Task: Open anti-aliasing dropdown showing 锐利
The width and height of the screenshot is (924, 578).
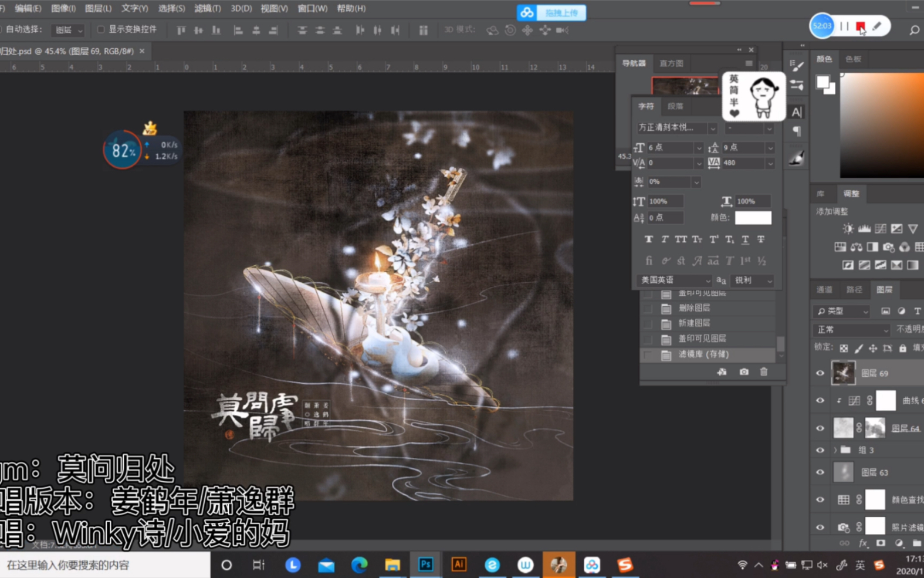Action: (753, 280)
